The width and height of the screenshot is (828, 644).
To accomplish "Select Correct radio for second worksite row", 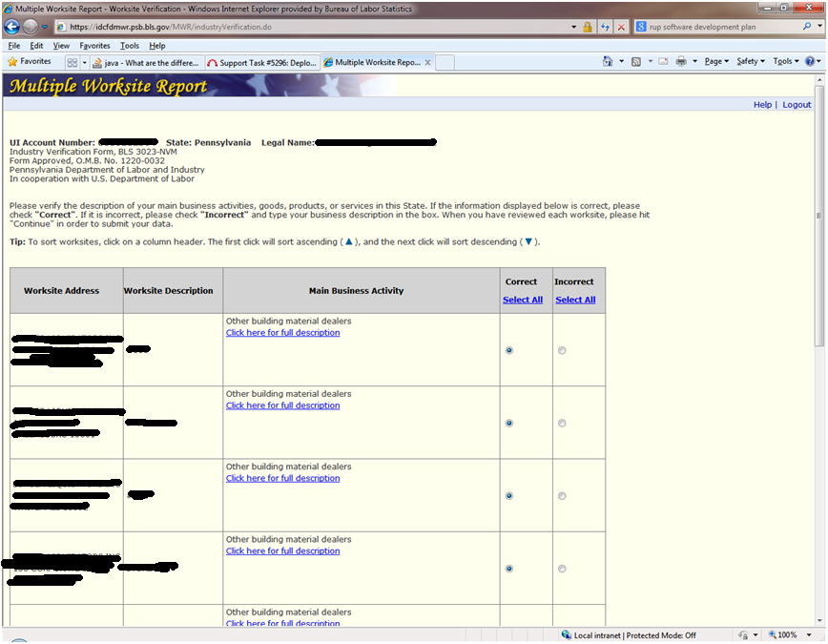I will click(x=509, y=424).
